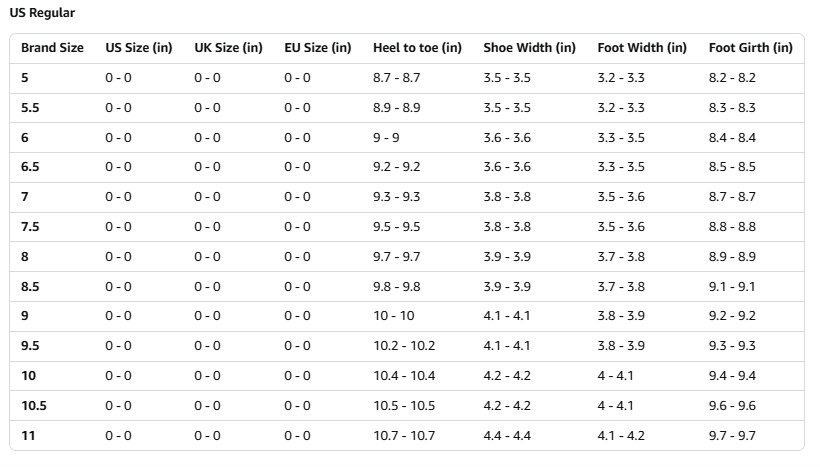This screenshot has width=820, height=467.
Task: Select the US Regular heading text
Action: click(42, 13)
